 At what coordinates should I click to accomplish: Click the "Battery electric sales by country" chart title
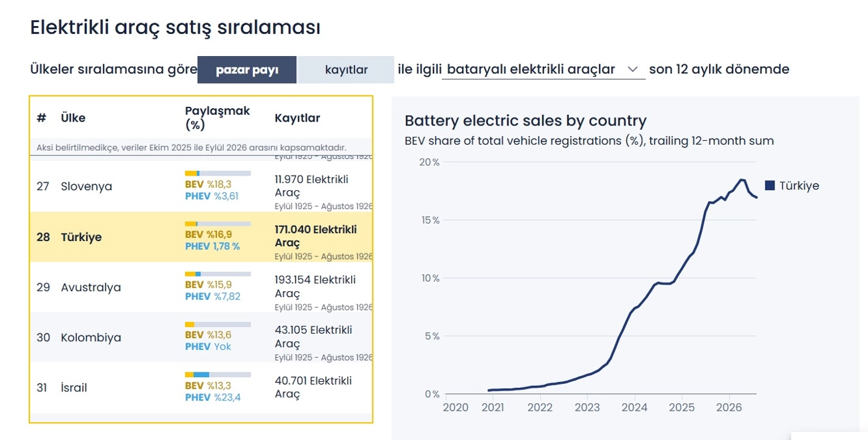click(x=525, y=121)
